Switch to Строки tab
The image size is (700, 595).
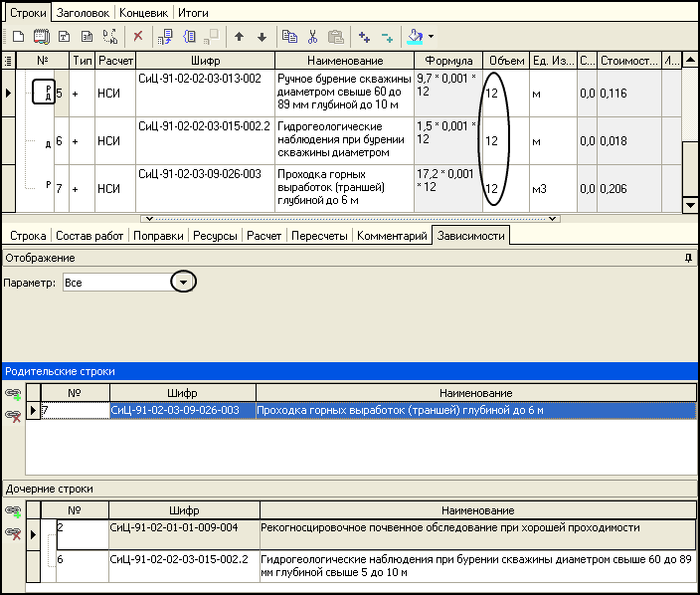pyautogui.click(x=28, y=13)
